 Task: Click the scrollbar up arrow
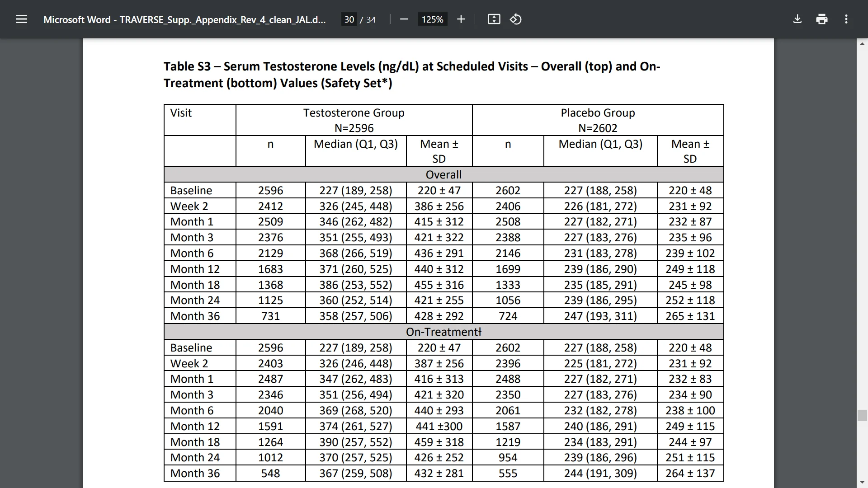[862, 44]
